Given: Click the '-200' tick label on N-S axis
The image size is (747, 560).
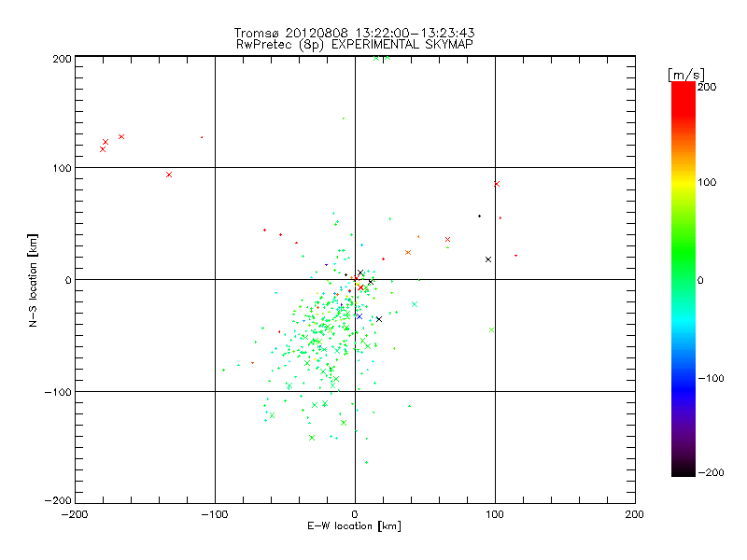Looking at the screenshot, I should coord(58,500).
